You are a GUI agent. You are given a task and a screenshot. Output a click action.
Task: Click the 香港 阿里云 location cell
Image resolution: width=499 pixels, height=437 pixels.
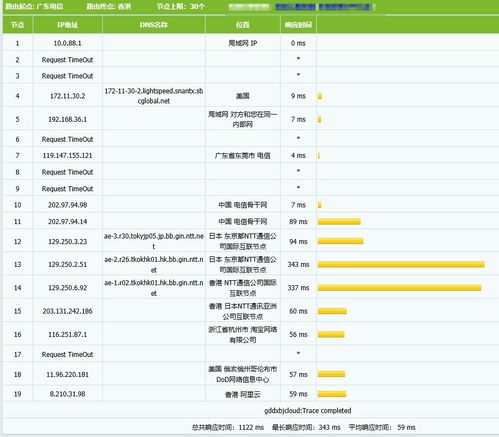(243, 395)
